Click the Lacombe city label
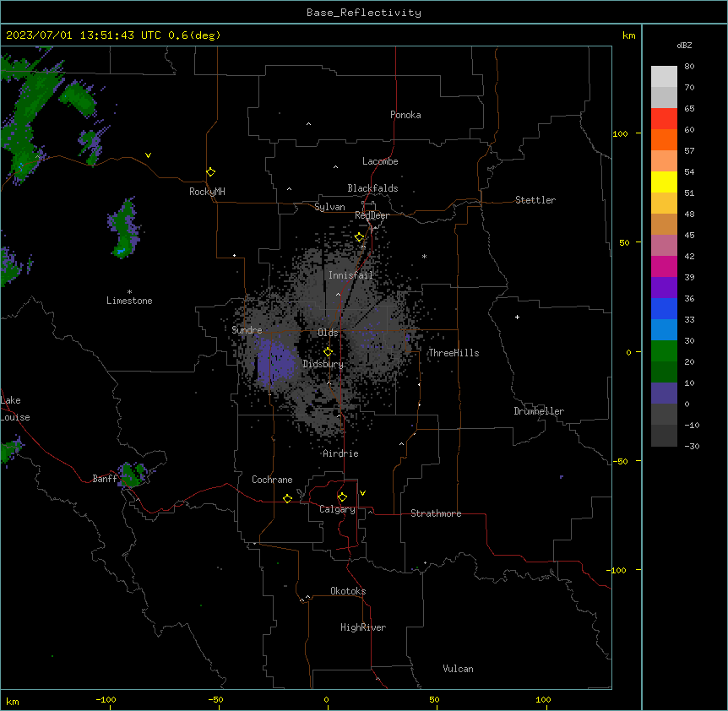The height and width of the screenshot is (711, 728). pyautogui.click(x=380, y=161)
